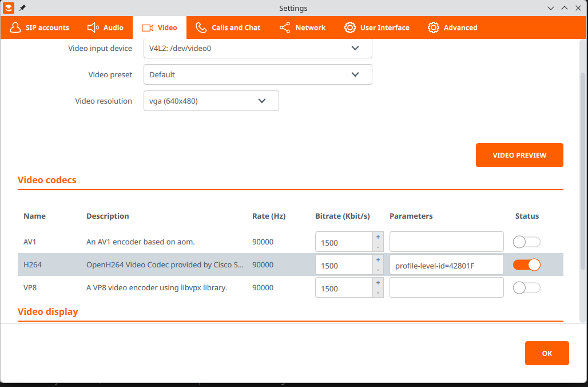The height and width of the screenshot is (387, 588).
Task: Click the Advanced gear icon
Action: pos(434,27)
